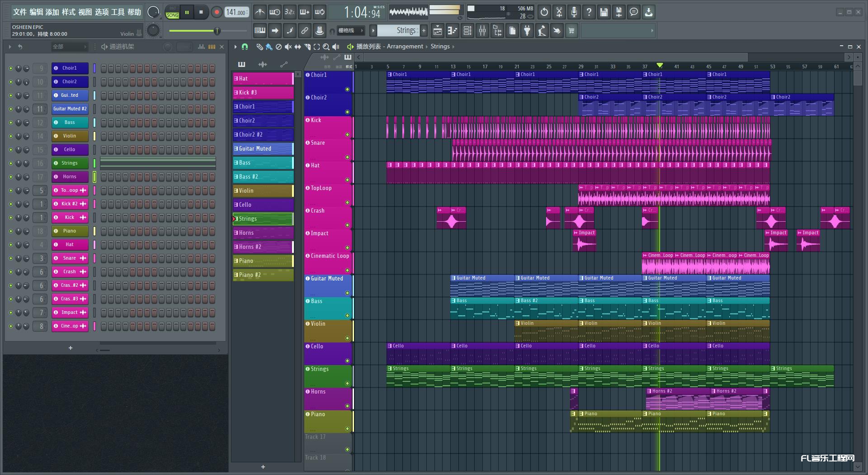Mute the Violin playlist track

click(x=347, y=338)
